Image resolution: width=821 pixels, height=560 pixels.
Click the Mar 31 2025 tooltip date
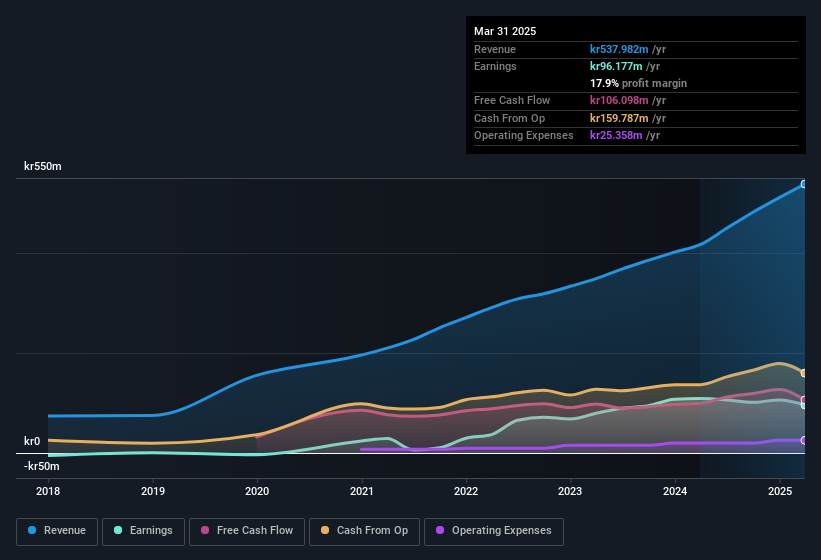505,31
